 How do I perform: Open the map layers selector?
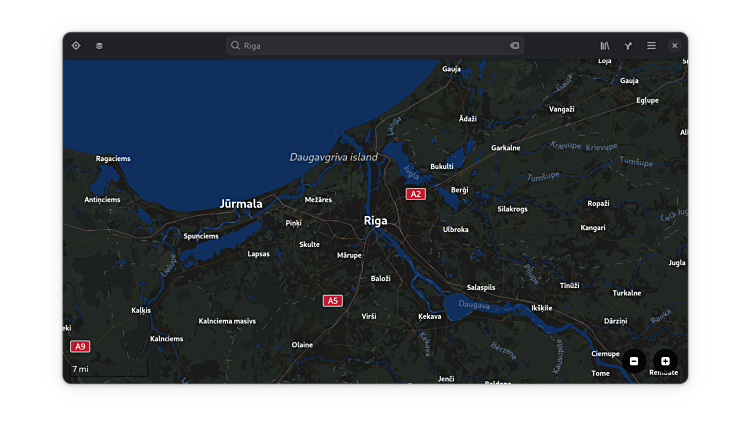99,46
